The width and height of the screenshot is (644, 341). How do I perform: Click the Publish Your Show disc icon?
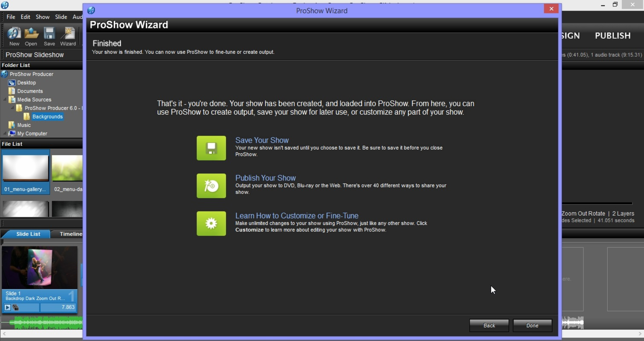pos(211,186)
